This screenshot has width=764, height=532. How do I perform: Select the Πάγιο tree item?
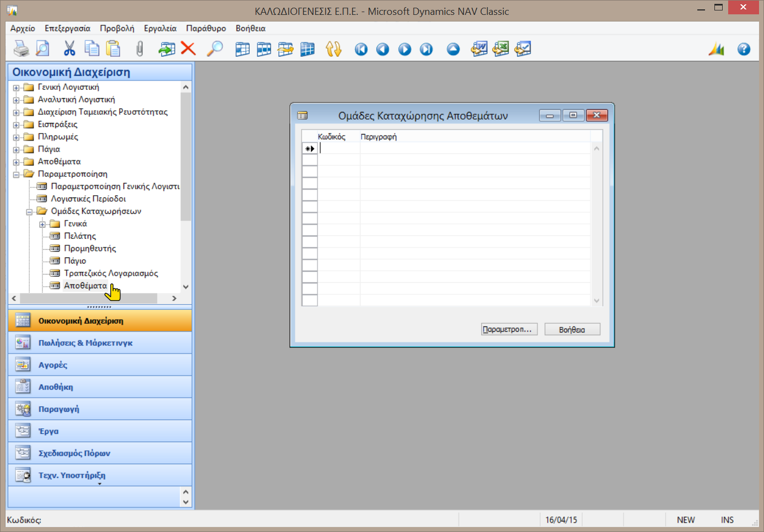pyautogui.click(x=75, y=261)
